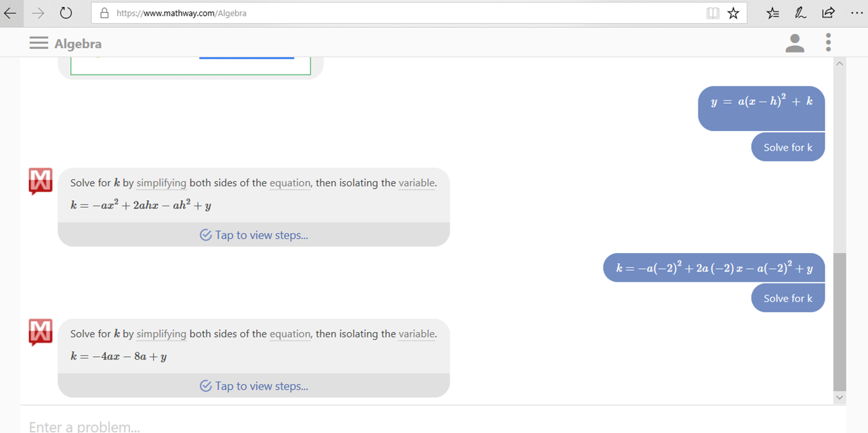Expand steps for first answer via Tap to view steps

pos(254,235)
